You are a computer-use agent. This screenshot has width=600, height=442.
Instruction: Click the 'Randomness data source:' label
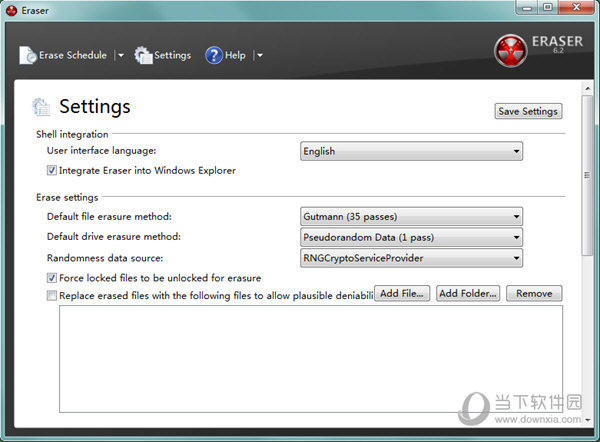105,258
